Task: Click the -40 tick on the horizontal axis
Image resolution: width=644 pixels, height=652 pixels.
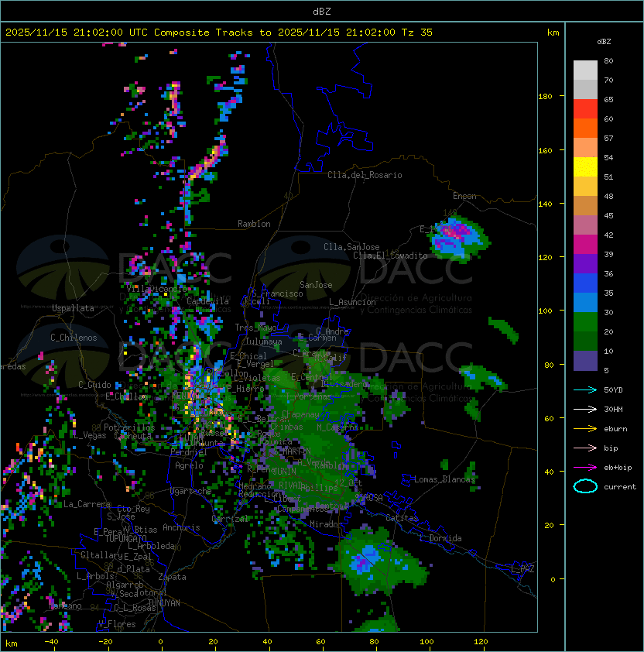Action: 51,642
